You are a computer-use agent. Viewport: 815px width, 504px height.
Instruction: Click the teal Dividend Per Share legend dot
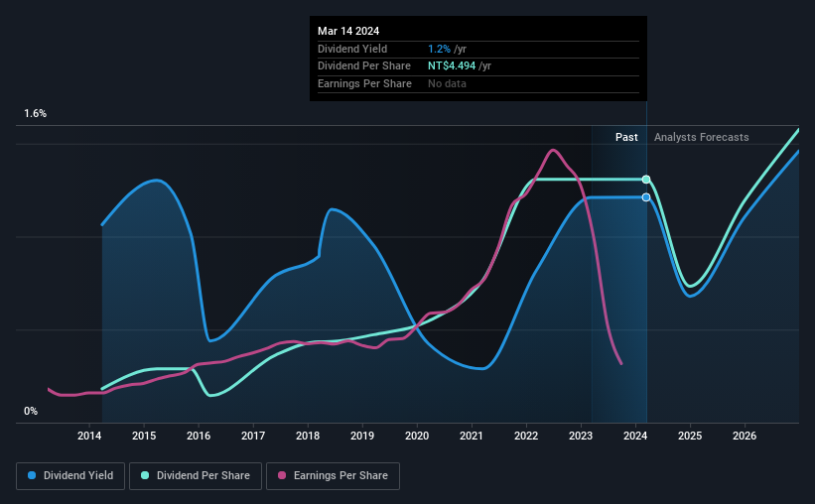pyautogui.click(x=145, y=475)
